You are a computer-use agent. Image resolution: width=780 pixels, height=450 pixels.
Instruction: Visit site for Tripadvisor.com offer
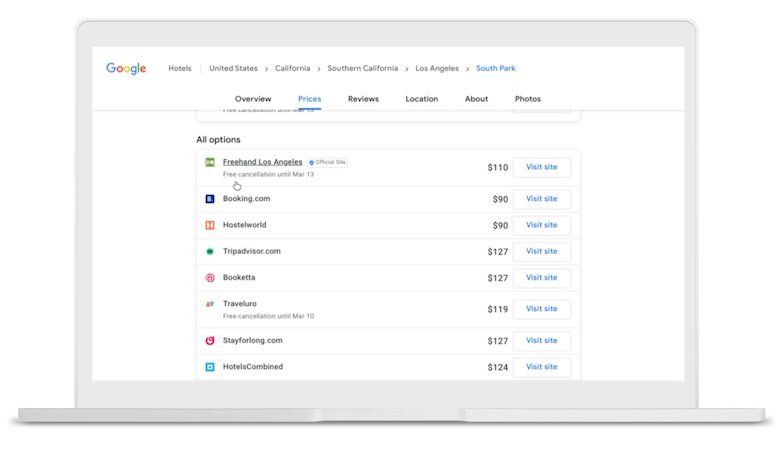[x=542, y=252]
